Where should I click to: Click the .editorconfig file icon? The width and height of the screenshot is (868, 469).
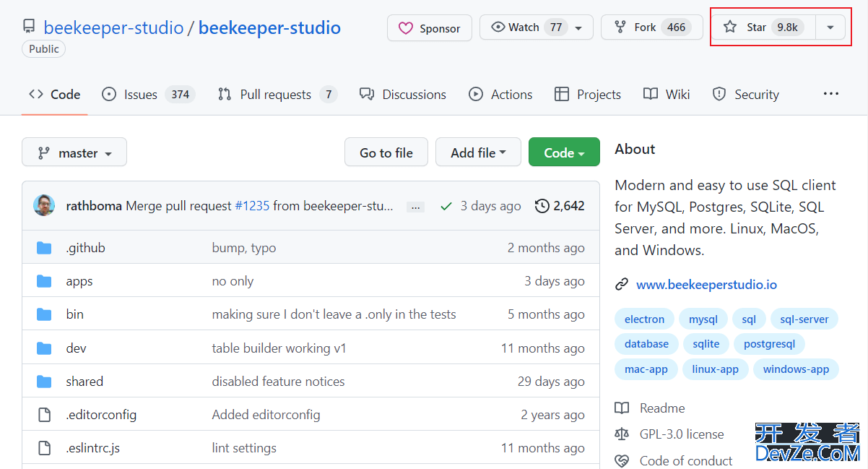pos(44,415)
